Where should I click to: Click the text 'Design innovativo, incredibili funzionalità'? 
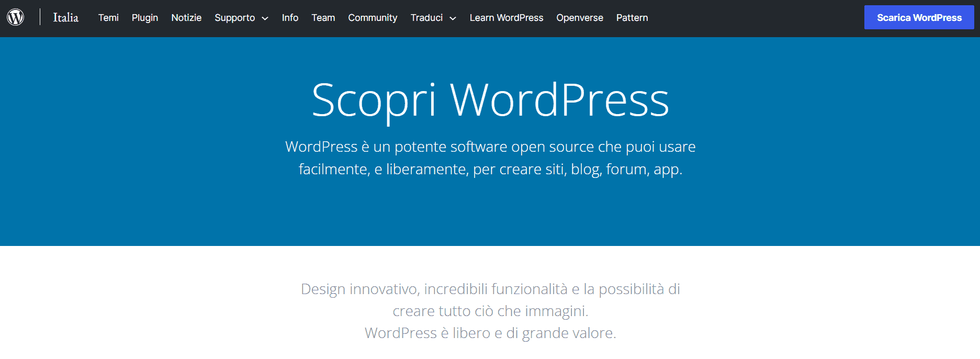[x=434, y=289]
